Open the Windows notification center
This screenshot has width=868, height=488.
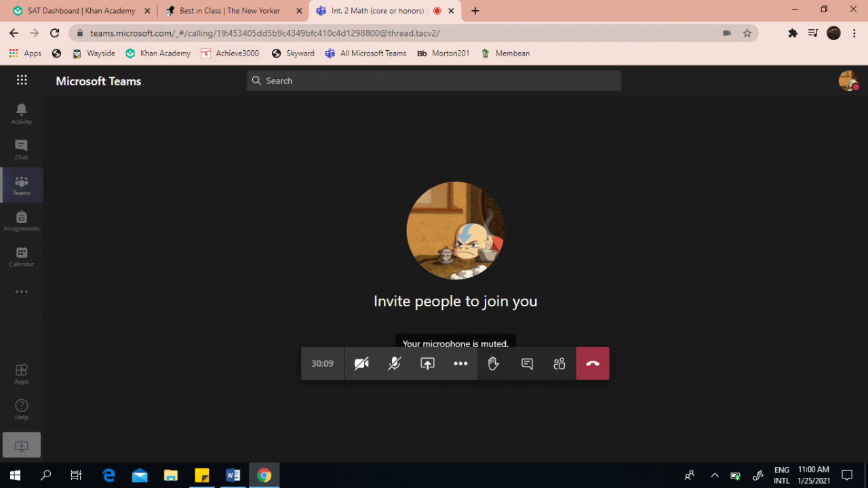pos(847,476)
